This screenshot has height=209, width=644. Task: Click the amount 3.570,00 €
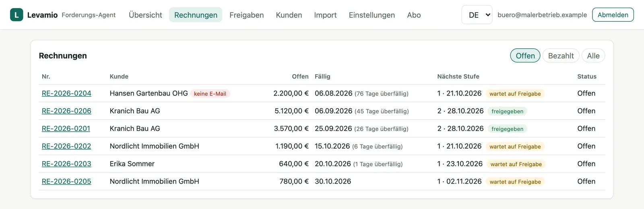pos(291,128)
